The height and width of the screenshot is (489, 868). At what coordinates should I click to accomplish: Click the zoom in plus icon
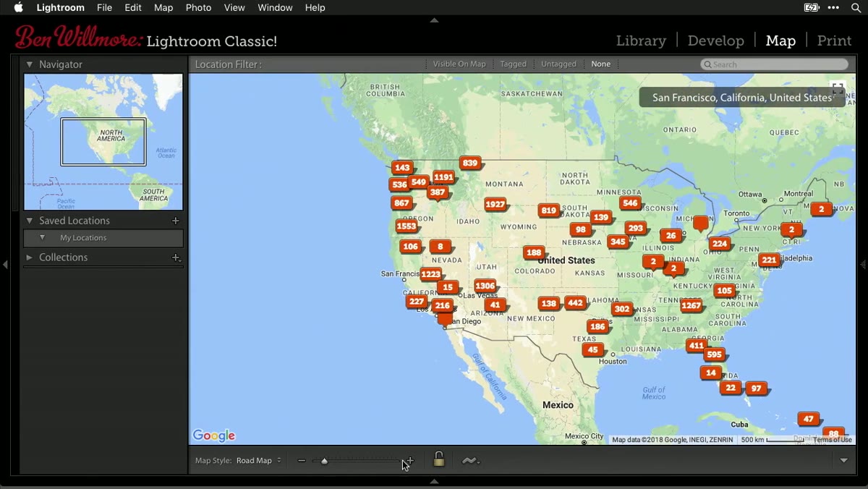(409, 461)
